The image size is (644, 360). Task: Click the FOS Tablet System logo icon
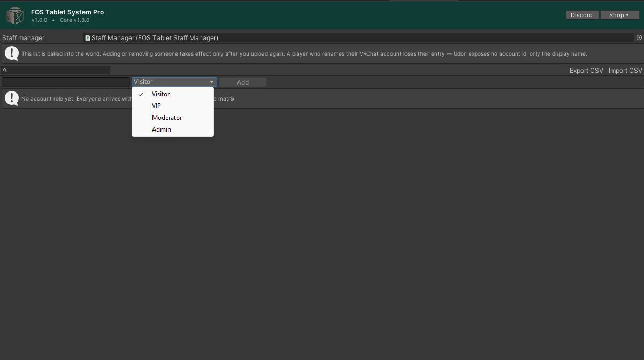(x=16, y=16)
